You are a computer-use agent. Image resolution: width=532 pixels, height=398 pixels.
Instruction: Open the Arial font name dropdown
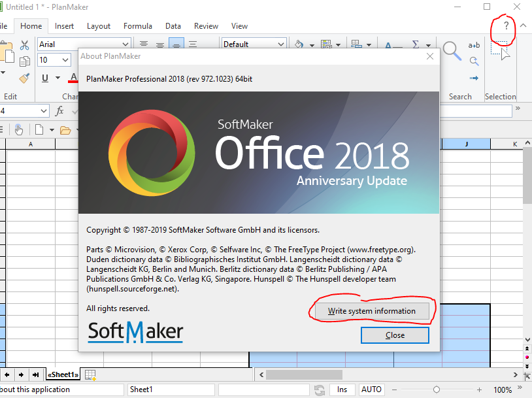coord(125,44)
